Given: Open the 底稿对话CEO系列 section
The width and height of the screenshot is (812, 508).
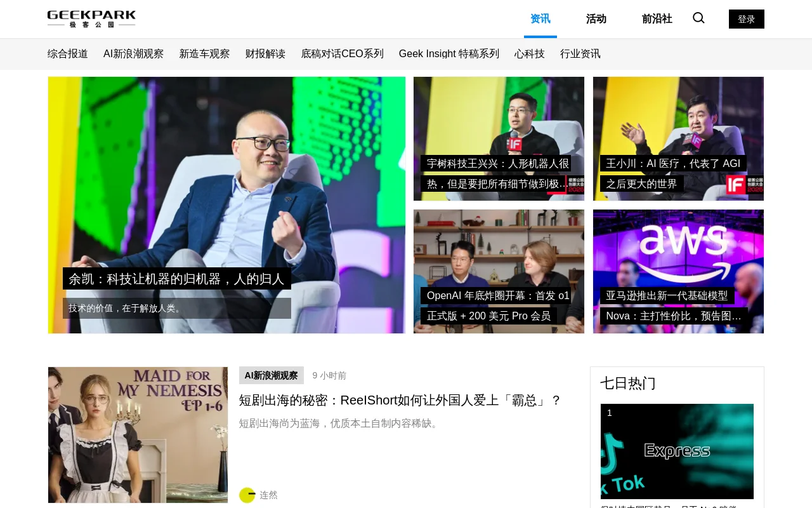Looking at the screenshot, I should pos(343,54).
